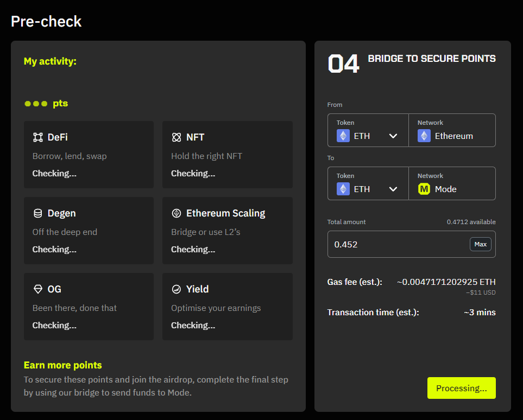Expand the From token chevron
The height and width of the screenshot is (420, 523).
pos(393,136)
